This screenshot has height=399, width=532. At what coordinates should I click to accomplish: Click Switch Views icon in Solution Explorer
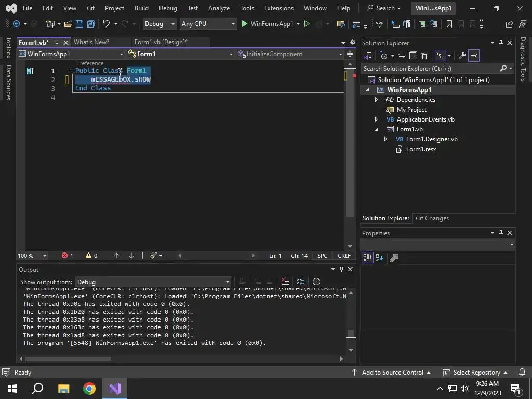[x=368, y=56]
